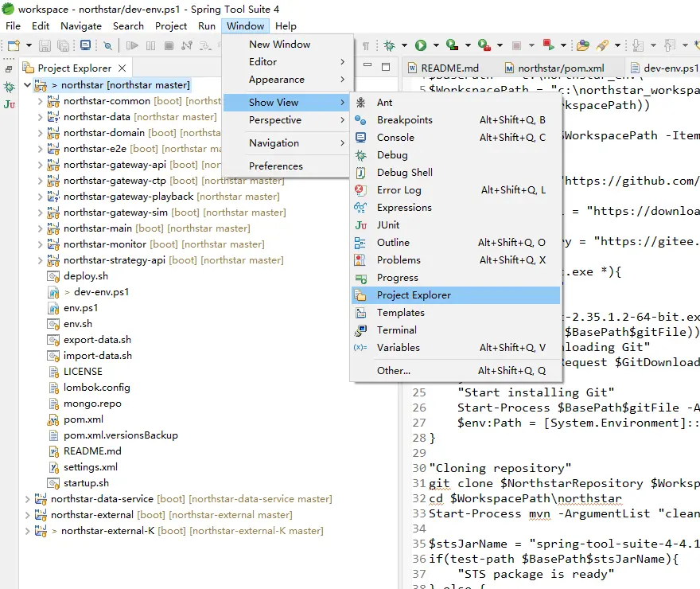
Task: Open the Perspective submenu
Action: (274, 120)
